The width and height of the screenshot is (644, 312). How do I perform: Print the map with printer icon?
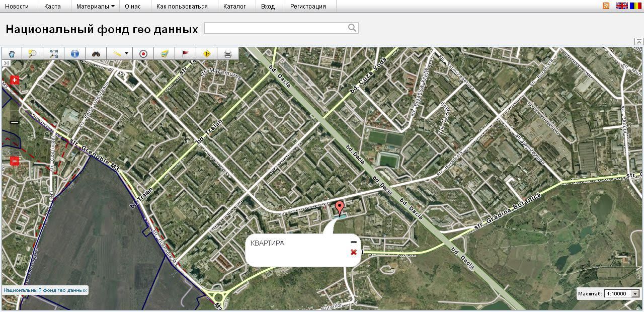[x=227, y=53]
